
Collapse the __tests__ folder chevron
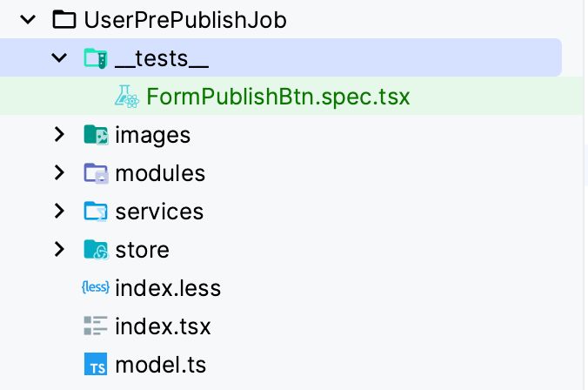click(x=59, y=58)
